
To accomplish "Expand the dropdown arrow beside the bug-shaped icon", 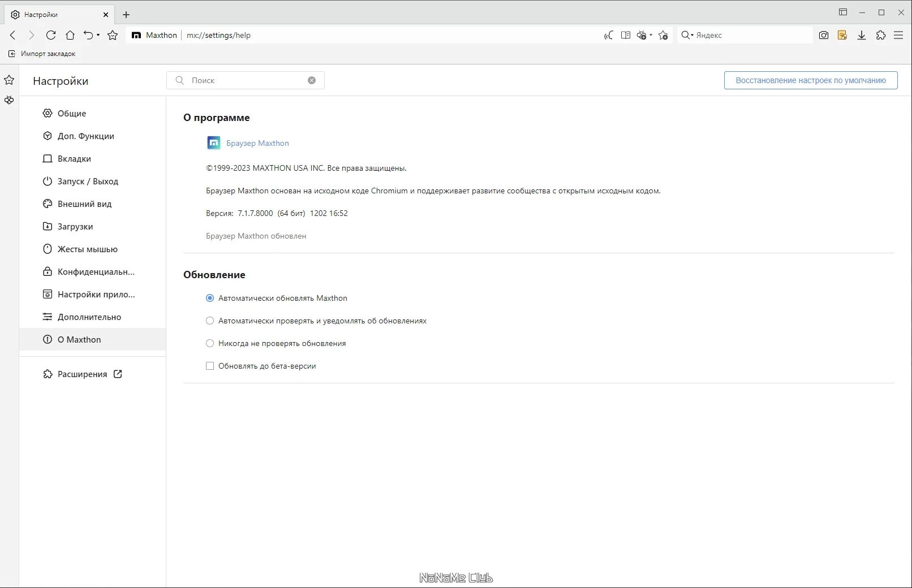I will click(651, 35).
